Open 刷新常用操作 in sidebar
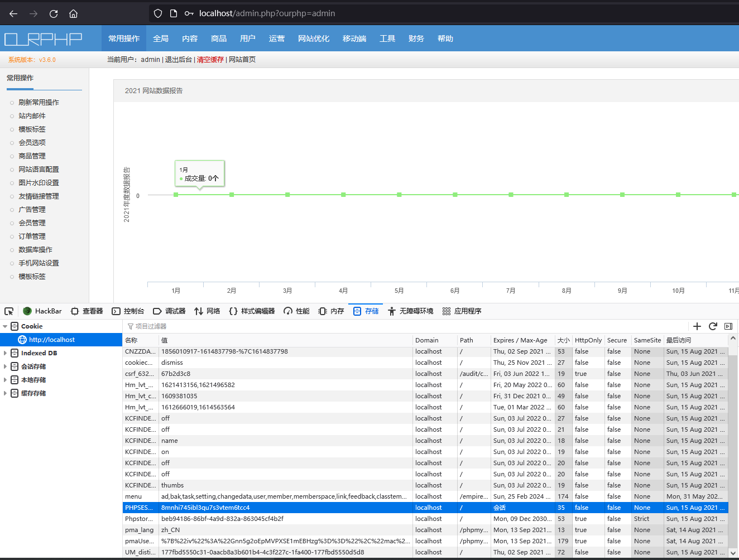 pyautogui.click(x=39, y=103)
